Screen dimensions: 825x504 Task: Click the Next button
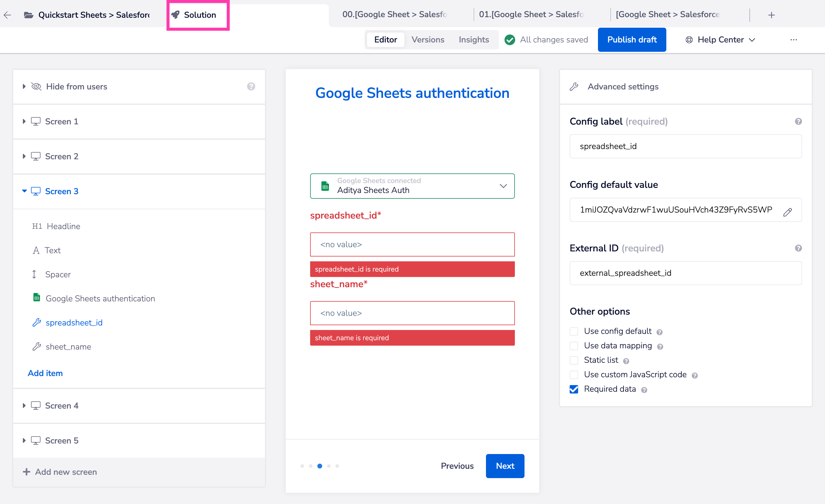tap(505, 466)
